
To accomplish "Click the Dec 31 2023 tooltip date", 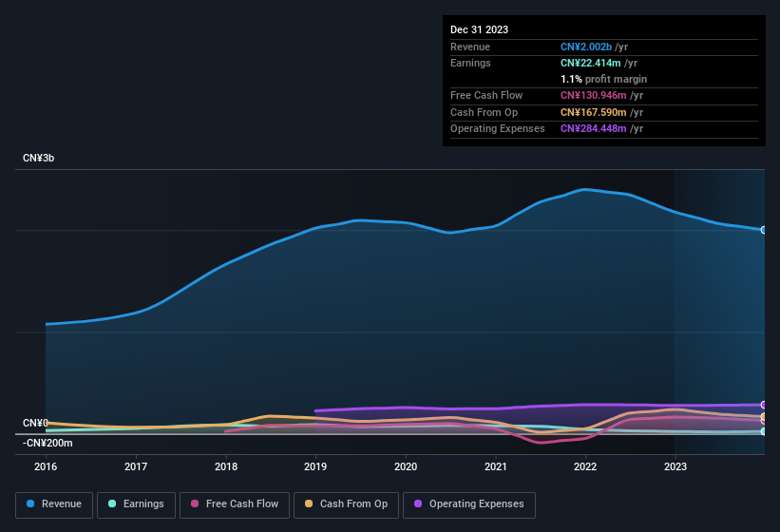I will coord(479,29).
